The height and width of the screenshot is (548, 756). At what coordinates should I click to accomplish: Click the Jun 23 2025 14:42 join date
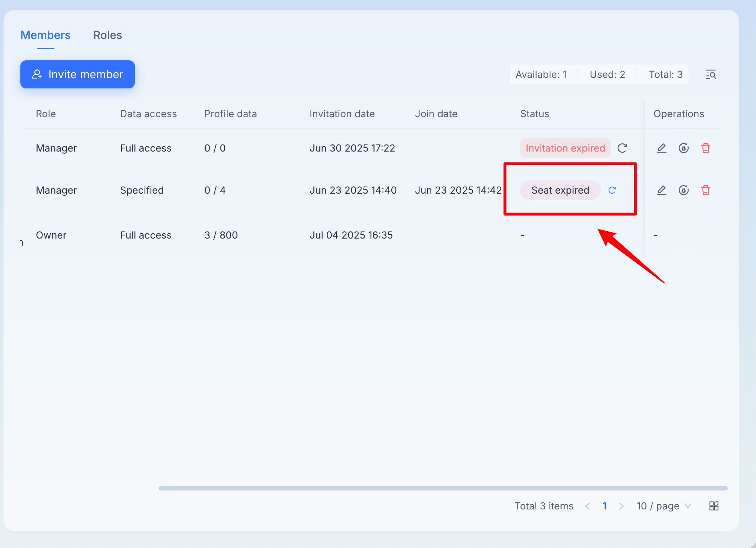458,190
